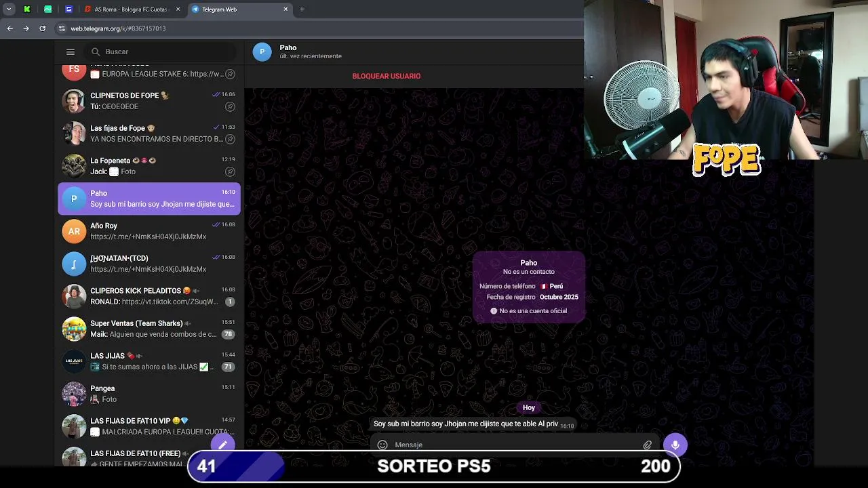Click the LAS JIJAS group avatar
The width and height of the screenshot is (868, 488).
[x=74, y=361]
